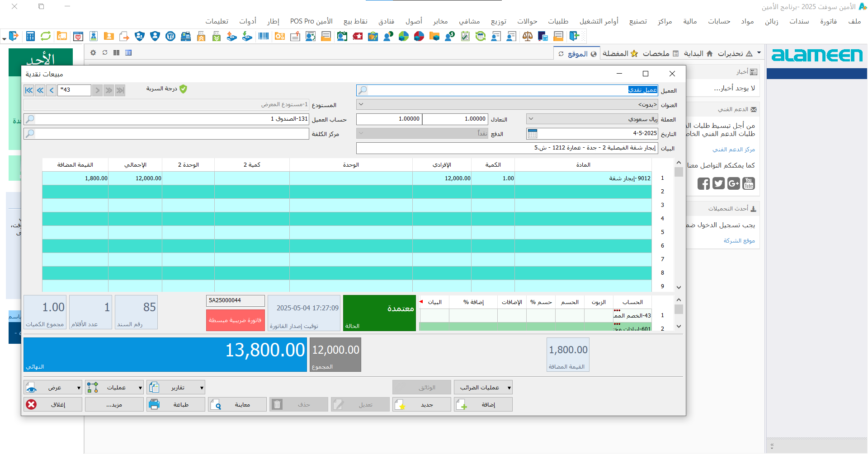The height and width of the screenshot is (454, 868).
Task: Follow the مركز الدعم الفني link
Action: pyautogui.click(x=733, y=150)
